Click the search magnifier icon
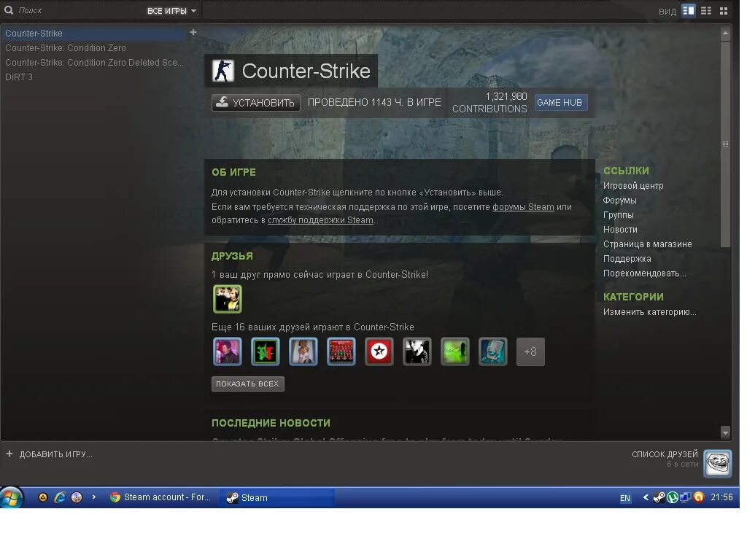Viewport: 747px width, 560px height. click(9, 10)
